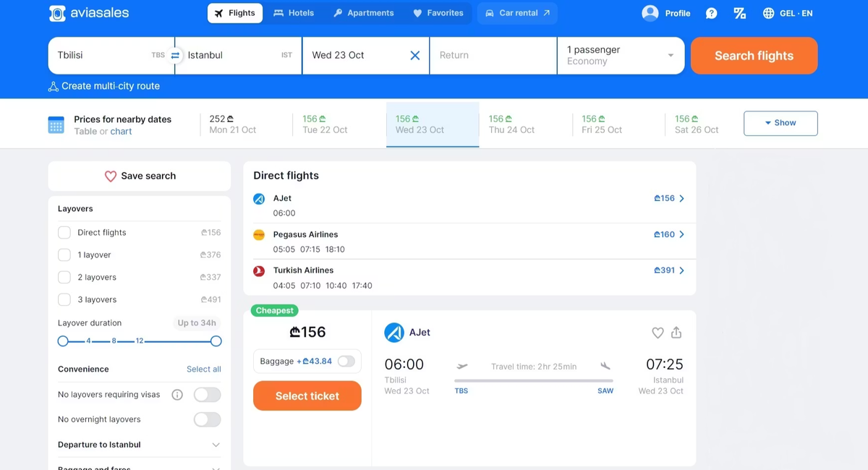Open the Apartments tab
This screenshot has height=470, width=868.
point(363,13)
